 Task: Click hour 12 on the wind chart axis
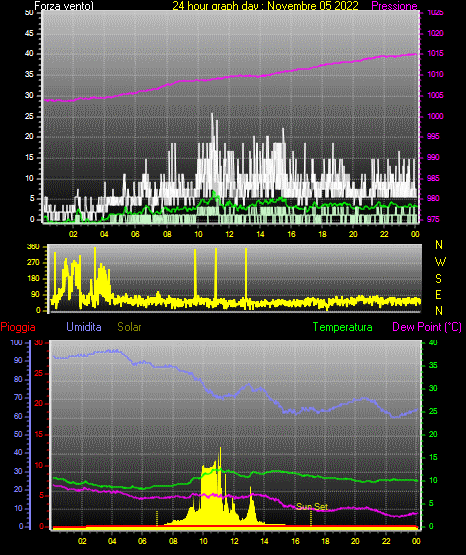tap(229, 234)
